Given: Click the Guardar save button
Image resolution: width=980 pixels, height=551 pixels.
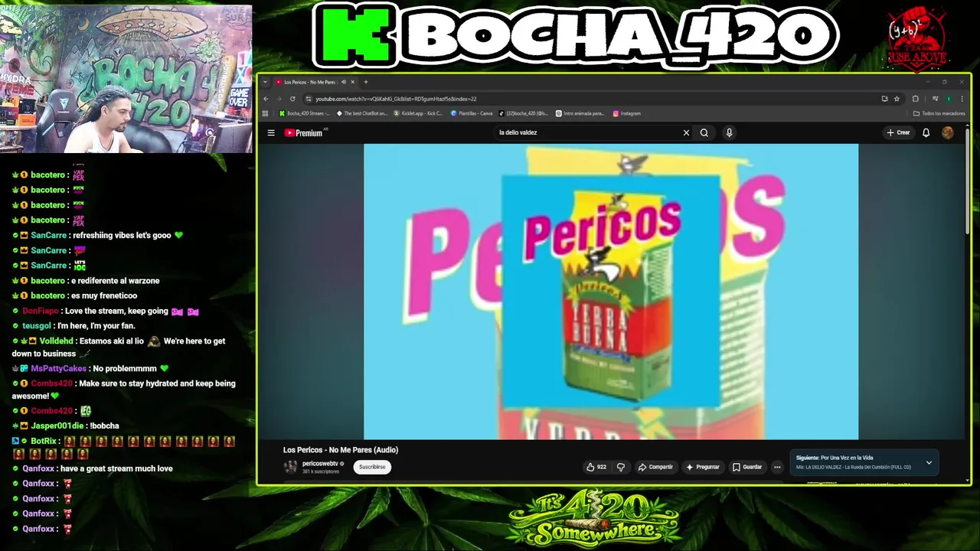Looking at the screenshot, I should [747, 467].
